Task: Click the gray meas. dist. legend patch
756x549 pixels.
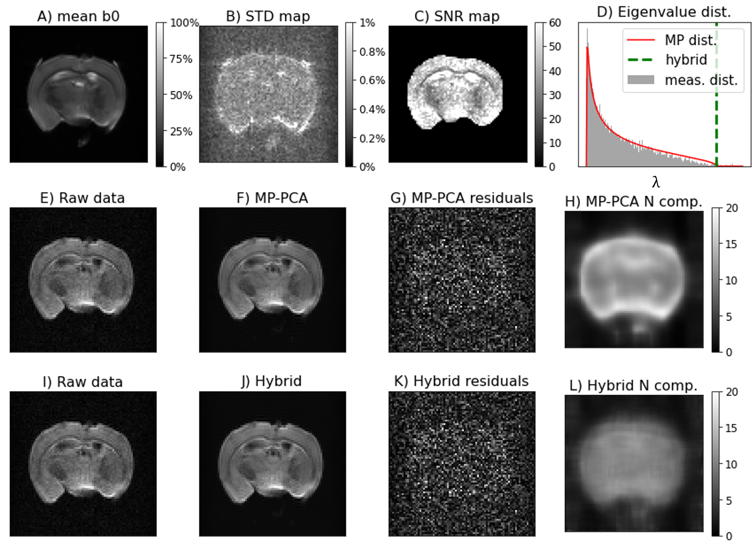Action: tap(641, 80)
